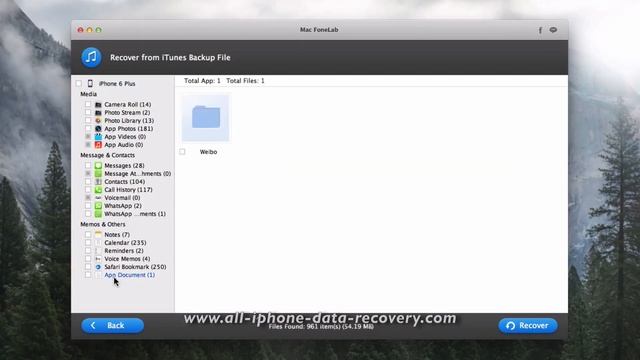The width and height of the screenshot is (640, 360).
Task: Select Messages (28) category
Action: click(124, 165)
